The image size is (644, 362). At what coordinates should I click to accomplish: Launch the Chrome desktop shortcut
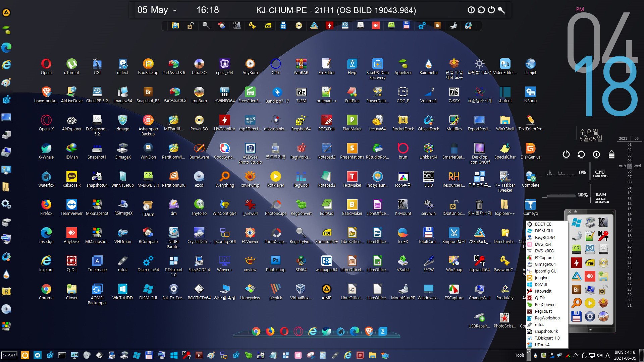tap(46, 292)
